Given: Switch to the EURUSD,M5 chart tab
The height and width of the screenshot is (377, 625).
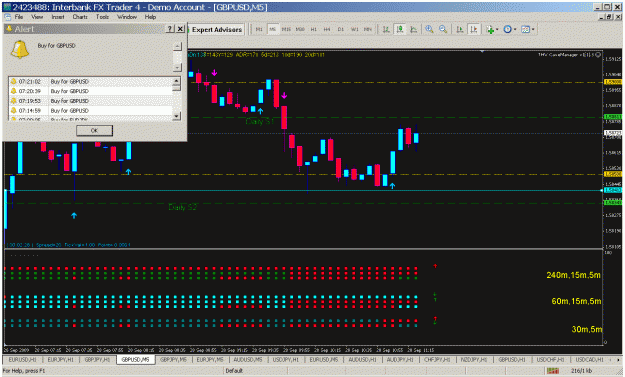Looking at the screenshot, I should tap(324, 359).
